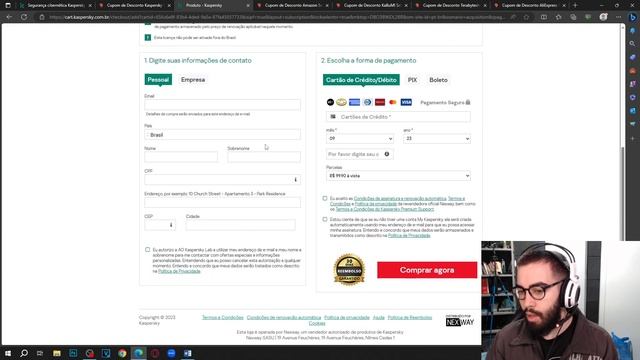Image resolution: width=640 pixels, height=360 pixels.
Task: Select Cartão de Crédito/Débito payment tab
Action: [361, 80]
